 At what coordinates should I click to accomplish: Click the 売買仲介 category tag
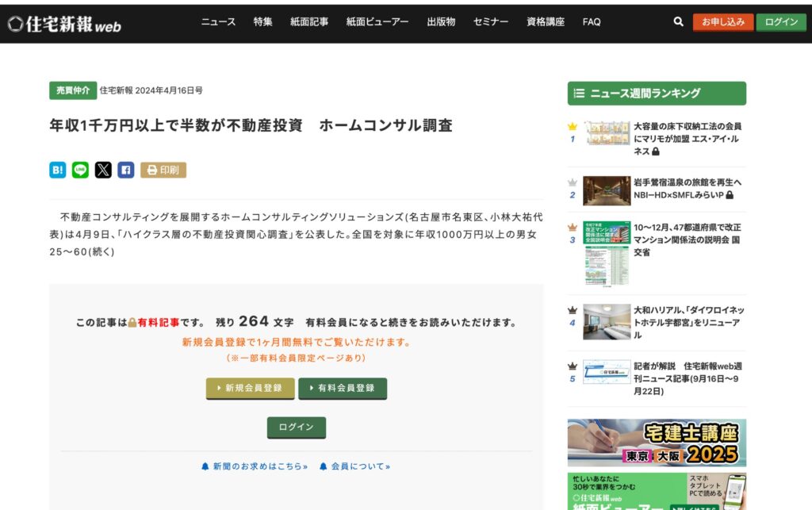[73, 90]
